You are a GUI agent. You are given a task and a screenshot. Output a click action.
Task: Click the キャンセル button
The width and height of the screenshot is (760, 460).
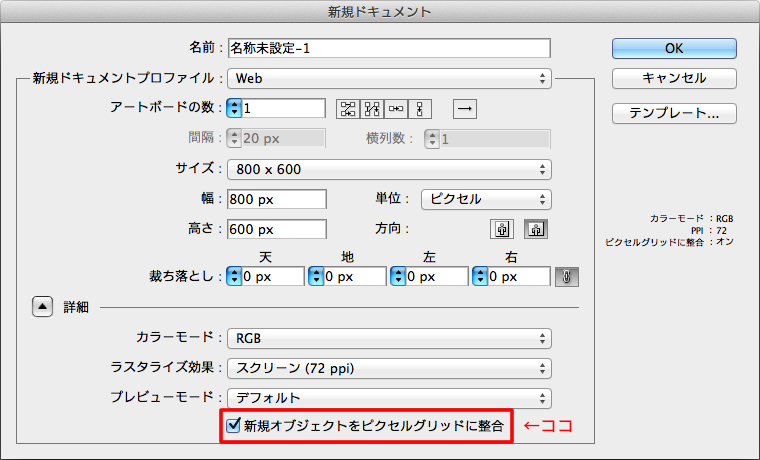(x=674, y=78)
